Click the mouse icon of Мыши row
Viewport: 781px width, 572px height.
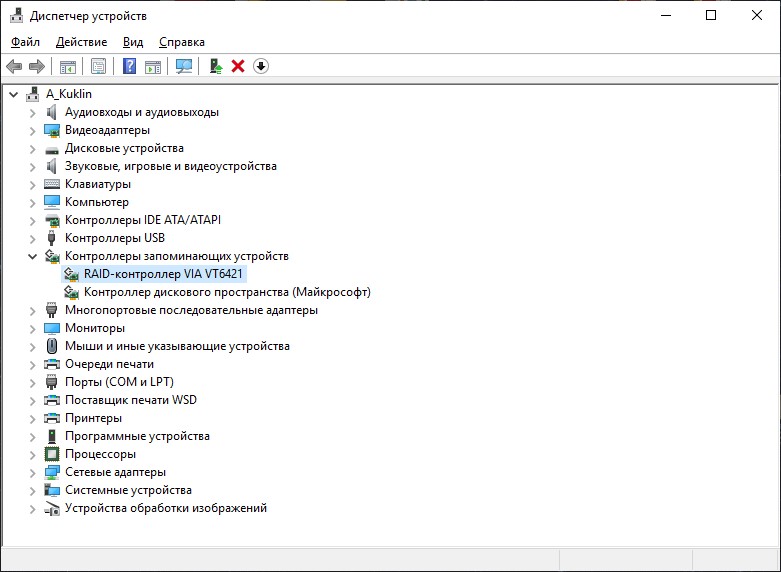point(52,346)
